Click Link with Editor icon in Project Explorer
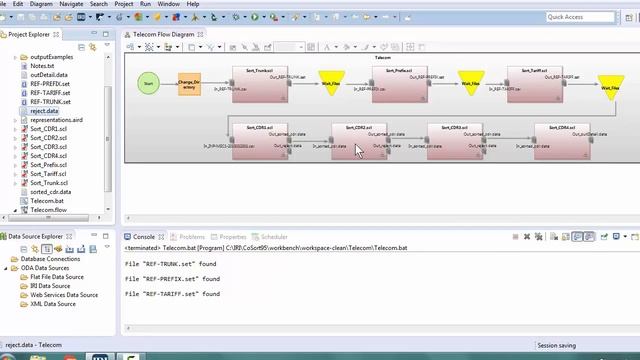Image resolution: width=640 pixels, height=360 pixels. tap(93, 47)
